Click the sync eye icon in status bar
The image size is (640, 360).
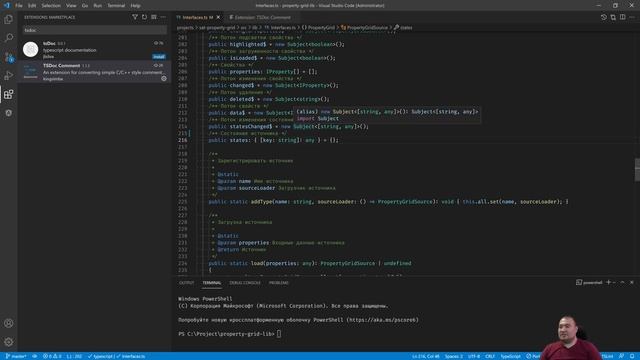pyautogui.click(x=35, y=356)
